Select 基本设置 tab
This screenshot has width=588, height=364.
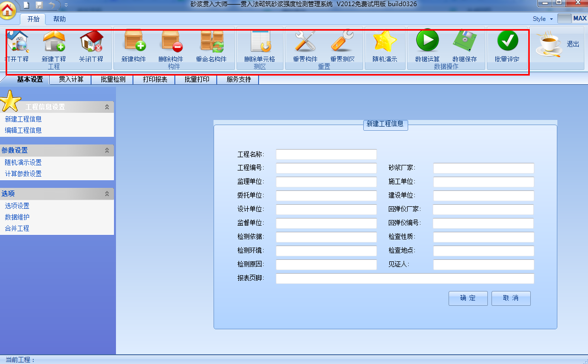pyautogui.click(x=30, y=80)
